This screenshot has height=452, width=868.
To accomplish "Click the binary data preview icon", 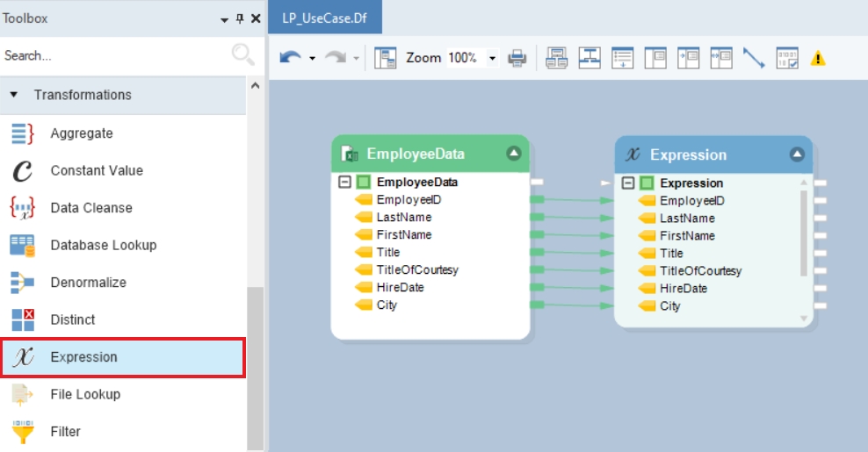I will tap(787, 58).
